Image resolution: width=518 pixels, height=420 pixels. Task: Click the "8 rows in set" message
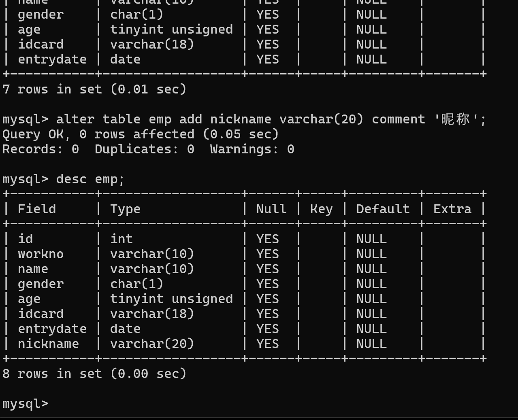point(94,373)
